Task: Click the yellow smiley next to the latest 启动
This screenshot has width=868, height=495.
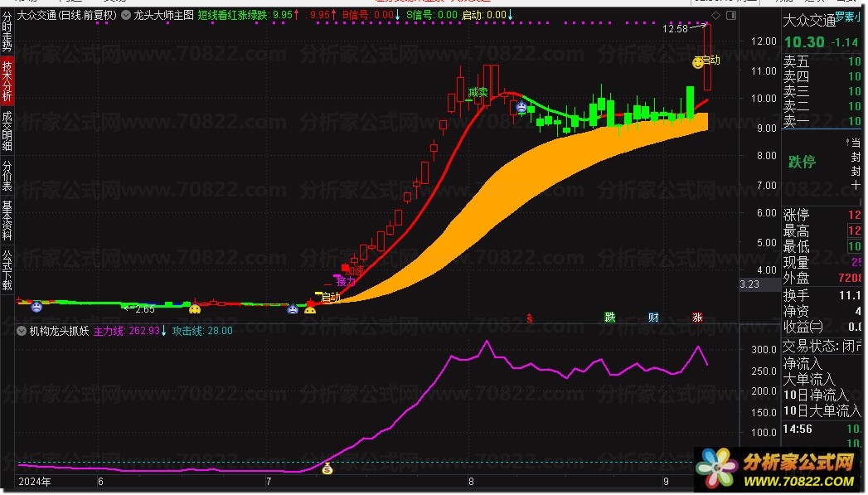Action: click(x=698, y=62)
